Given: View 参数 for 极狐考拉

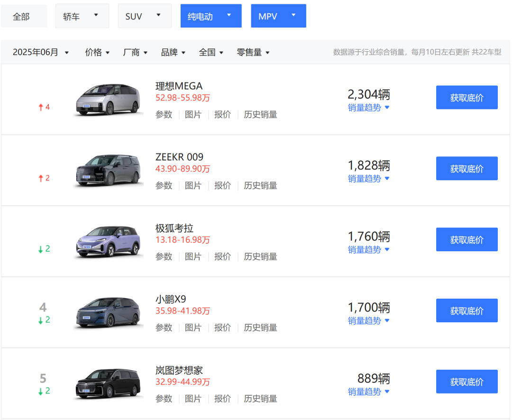Looking at the screenshot, I should click(164, 257).
